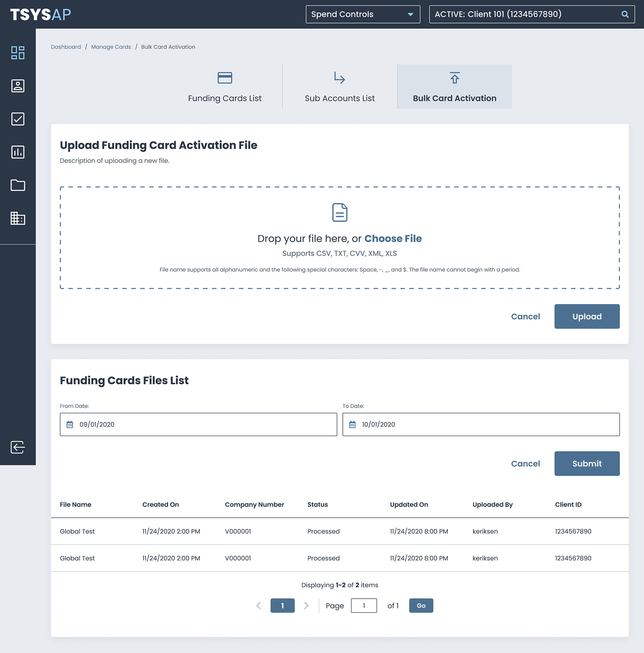Click the credit card icon above Funding Cards List
Screen dimensions: 644x653
225,78
